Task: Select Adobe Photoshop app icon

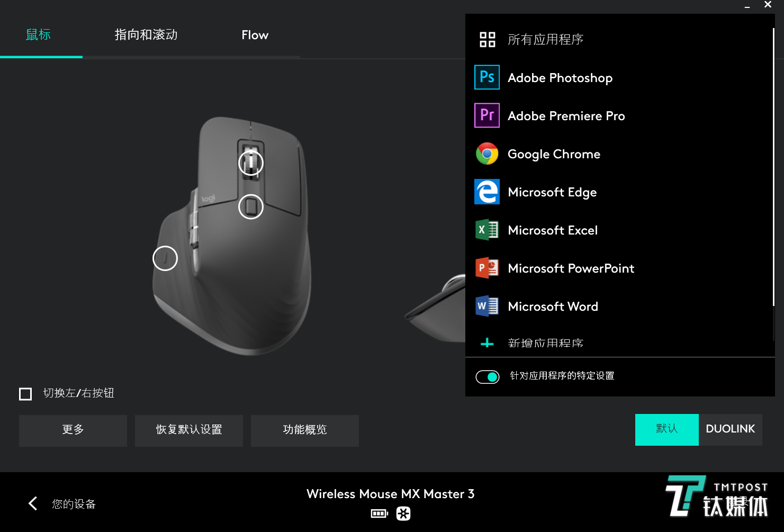Action: click(x=487, y=77)
